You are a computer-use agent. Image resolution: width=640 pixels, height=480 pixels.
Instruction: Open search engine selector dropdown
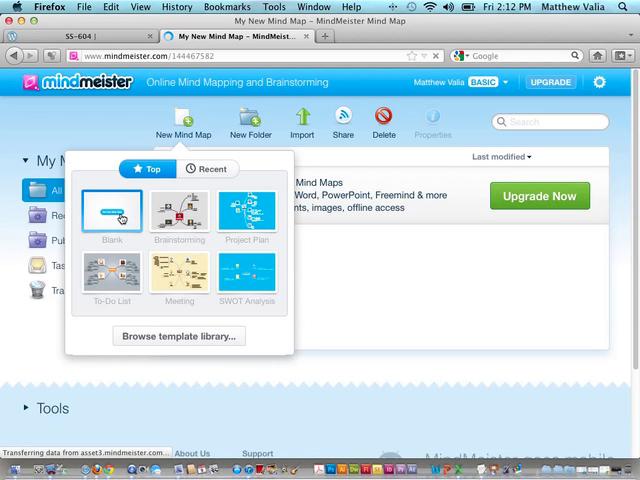pyautogui.click(x=461, y=56)
